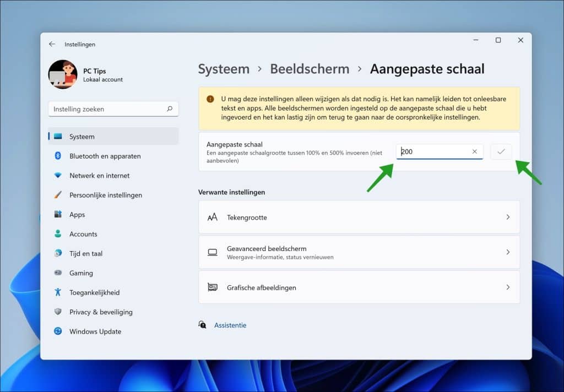Clear the custom scale field with X

474,151
